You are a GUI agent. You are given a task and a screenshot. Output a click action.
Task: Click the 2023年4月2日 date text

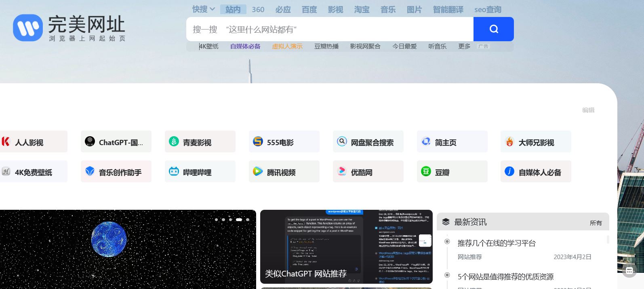coord(572,257)
